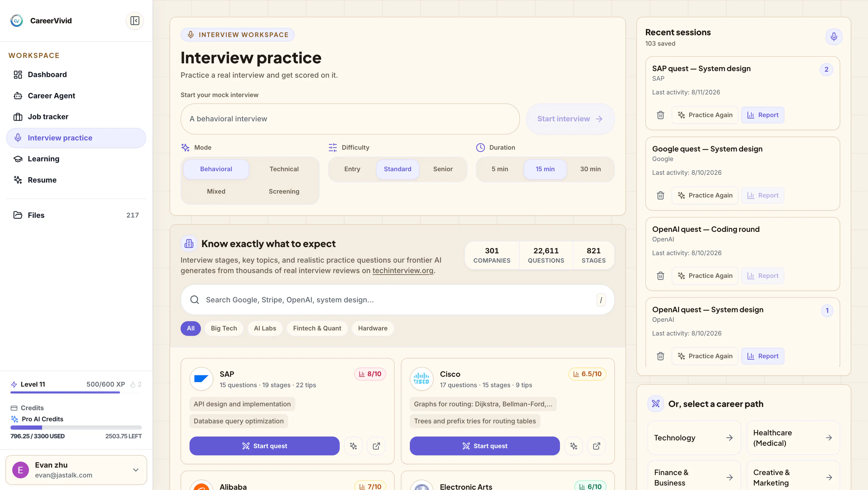Viewport: 868px width, 490px height.
Task: Click the mock interview description field
Action: click(x=350, y=119)
